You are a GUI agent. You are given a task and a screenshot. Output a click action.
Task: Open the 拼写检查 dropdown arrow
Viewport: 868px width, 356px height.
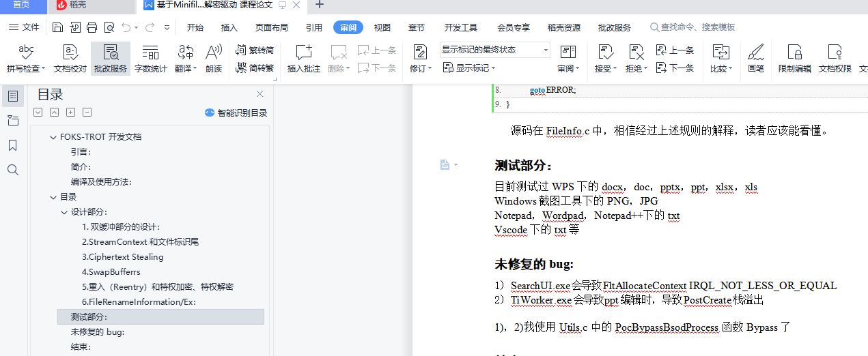44,69
